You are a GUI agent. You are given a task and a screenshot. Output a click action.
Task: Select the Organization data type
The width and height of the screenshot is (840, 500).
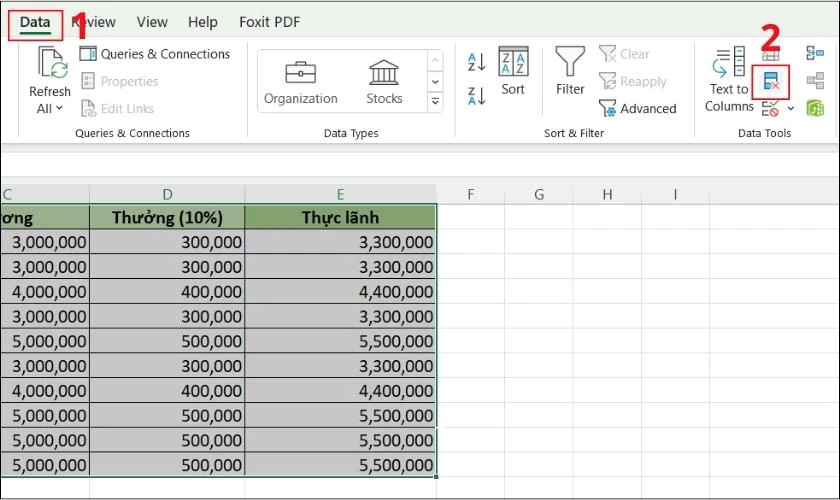pyautogui.click(x=301, y=82)
